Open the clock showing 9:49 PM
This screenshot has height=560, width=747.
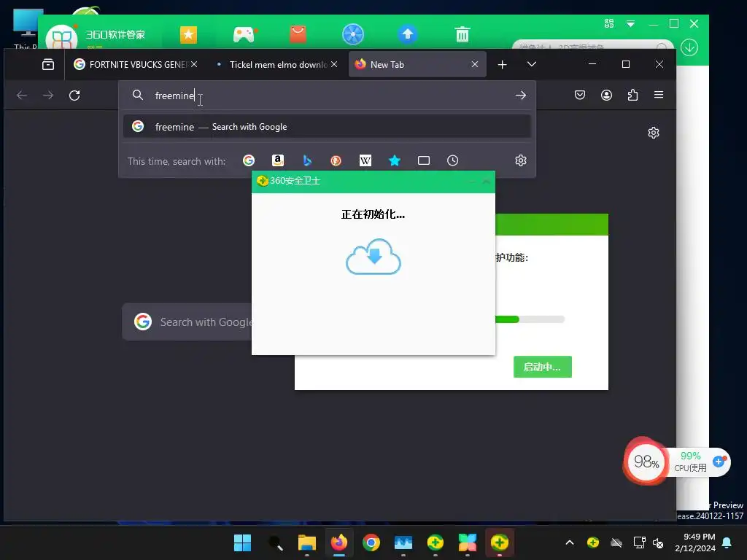point(695,542)
